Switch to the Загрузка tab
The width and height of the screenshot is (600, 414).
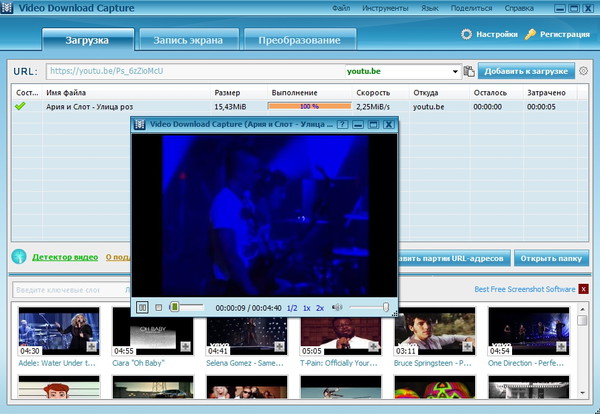tap(88, 40)
